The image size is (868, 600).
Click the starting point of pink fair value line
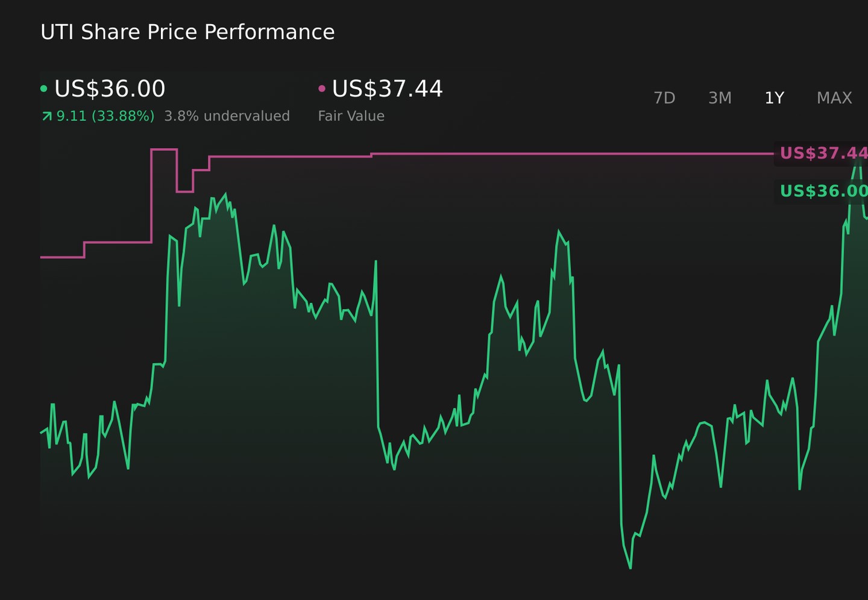click(41, 257)
